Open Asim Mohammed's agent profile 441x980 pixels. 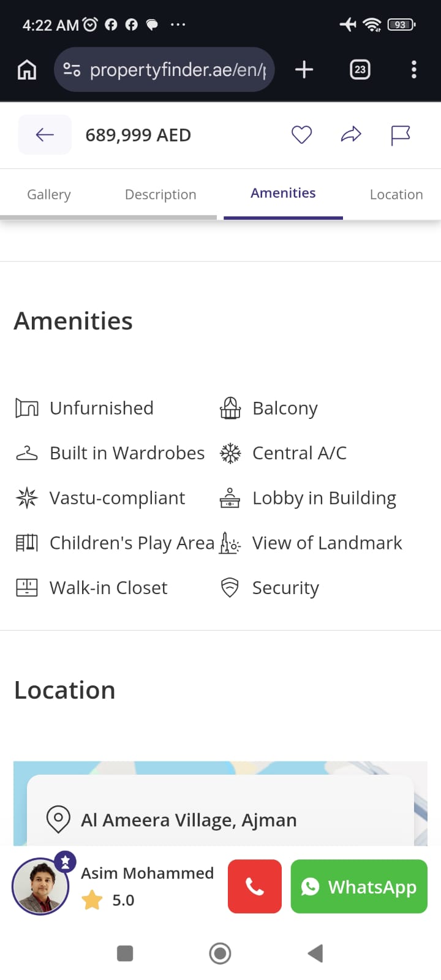click(x=147, y=873)
